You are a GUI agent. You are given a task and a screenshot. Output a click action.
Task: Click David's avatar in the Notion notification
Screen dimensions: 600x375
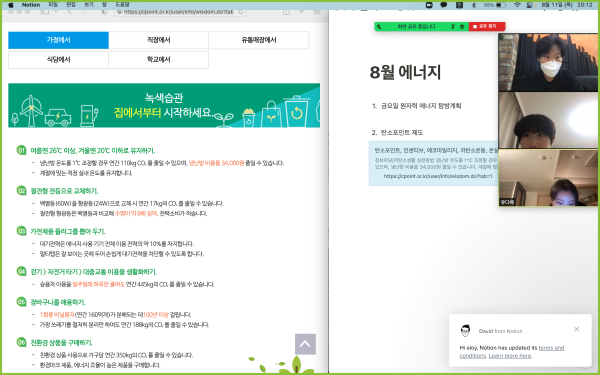pos(465,331)
